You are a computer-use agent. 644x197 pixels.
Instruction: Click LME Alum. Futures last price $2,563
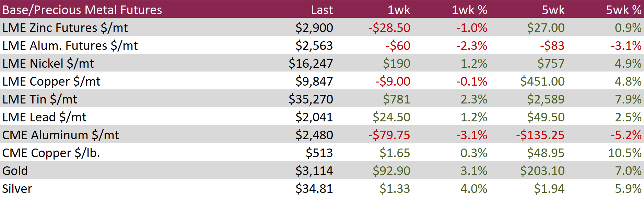[x=314, y=46]
